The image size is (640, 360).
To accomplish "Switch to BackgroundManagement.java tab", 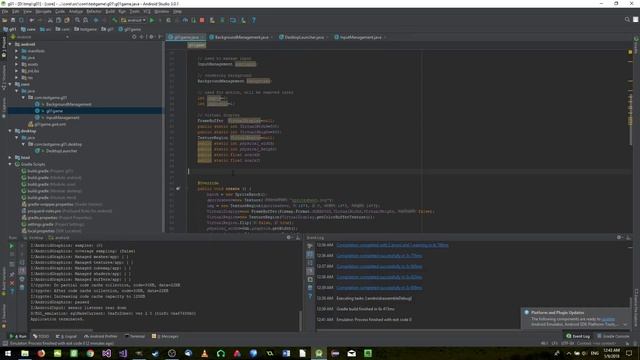I will (240, 37).
